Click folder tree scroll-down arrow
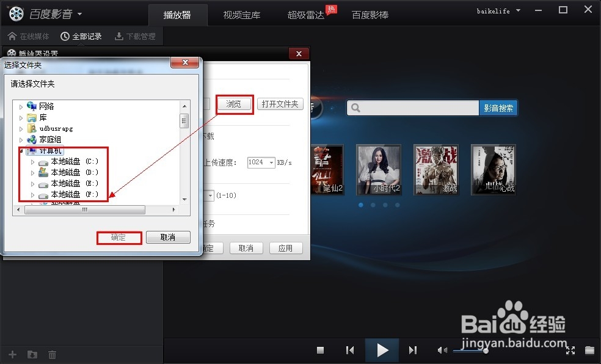Image resolution: width=601 pixels, height=364 pixels. pos(184,200)
